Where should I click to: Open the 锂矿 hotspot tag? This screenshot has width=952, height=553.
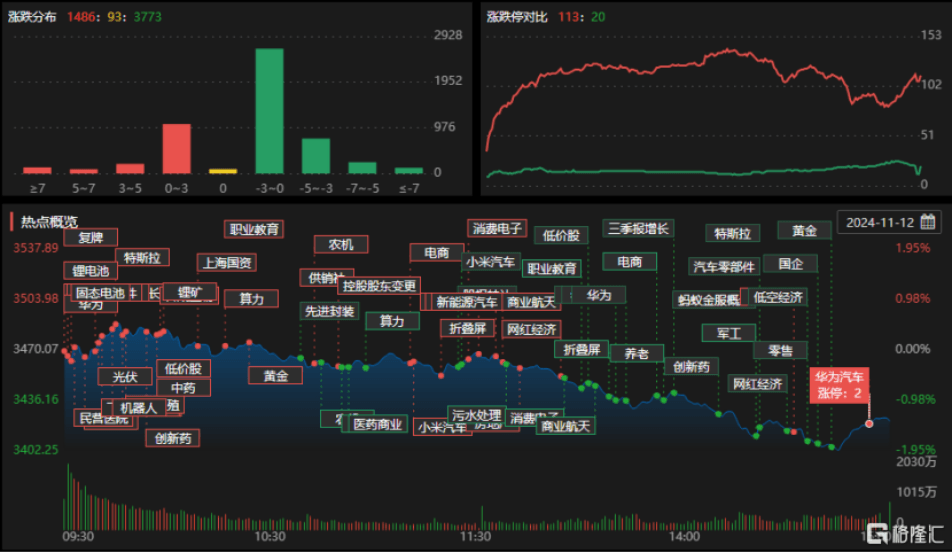[189, 292]
